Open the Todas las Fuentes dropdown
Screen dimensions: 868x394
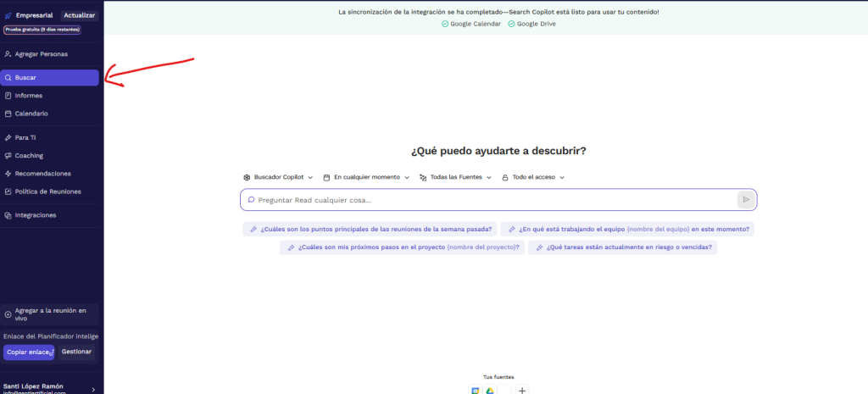click(455, 177)
